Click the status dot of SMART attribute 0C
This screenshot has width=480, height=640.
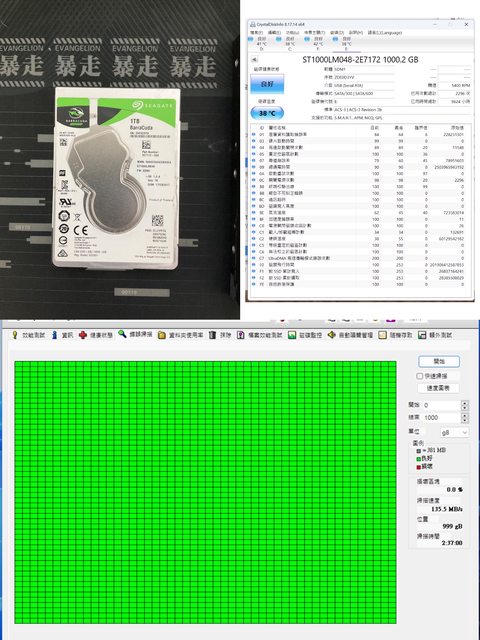(x=253, y=180)
